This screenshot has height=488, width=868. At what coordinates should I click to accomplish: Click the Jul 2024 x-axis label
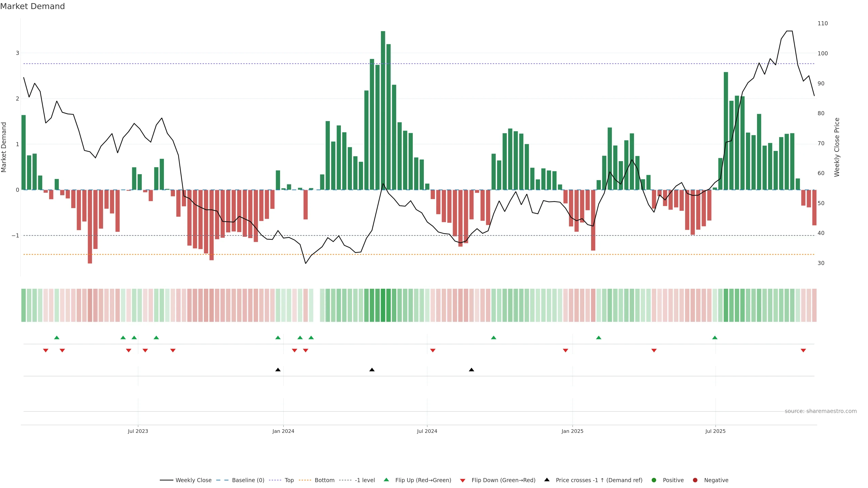[427, 431]
